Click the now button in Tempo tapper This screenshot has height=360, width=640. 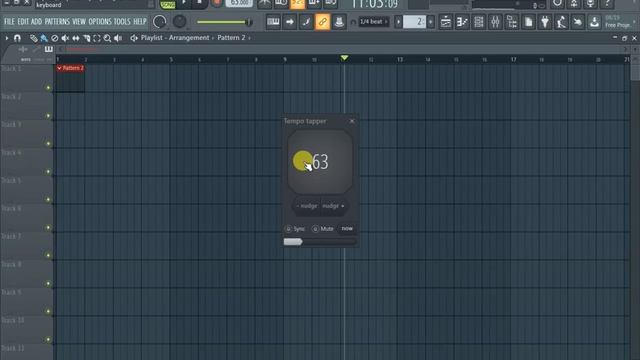(347, 229)
